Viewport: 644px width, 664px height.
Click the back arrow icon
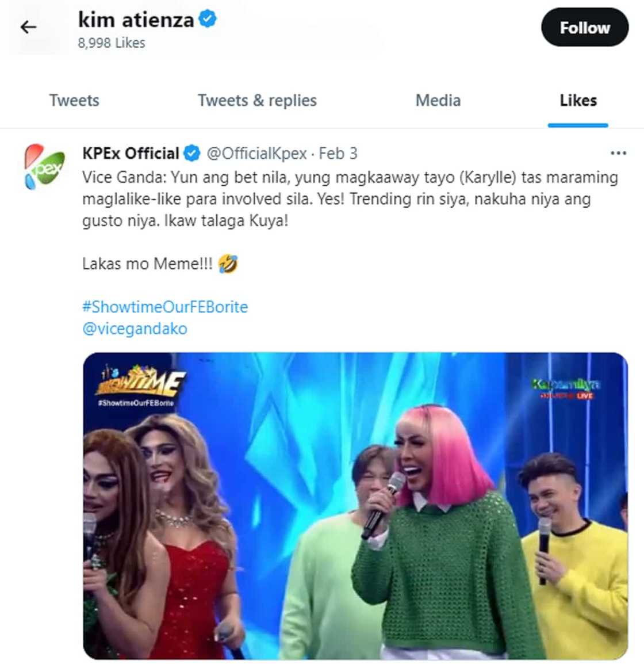point(28,26)
